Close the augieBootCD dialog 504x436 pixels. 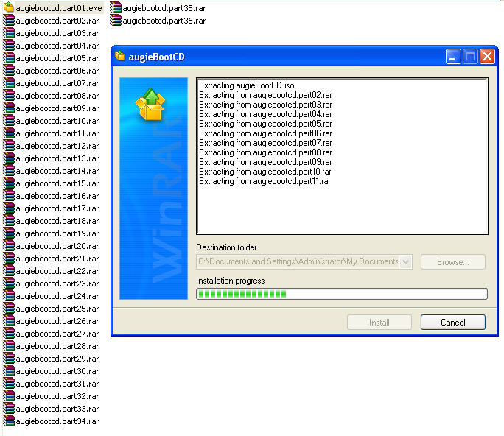pos(487,57)
